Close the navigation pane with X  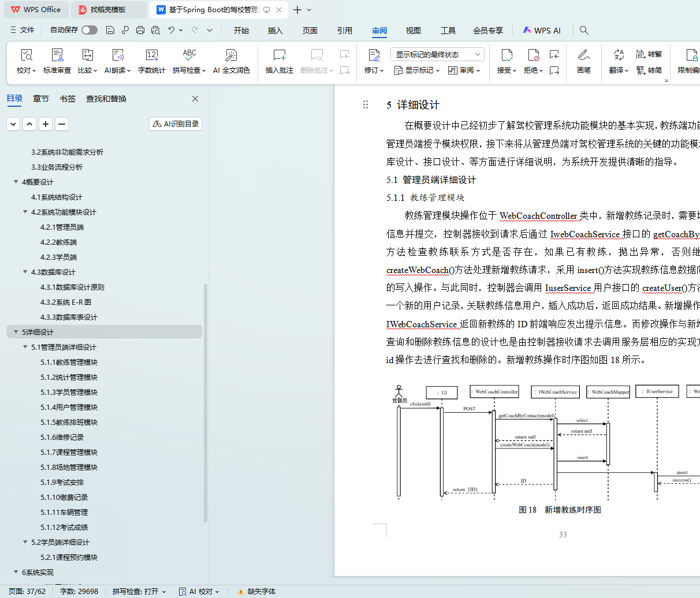click(x=195, y=99)
